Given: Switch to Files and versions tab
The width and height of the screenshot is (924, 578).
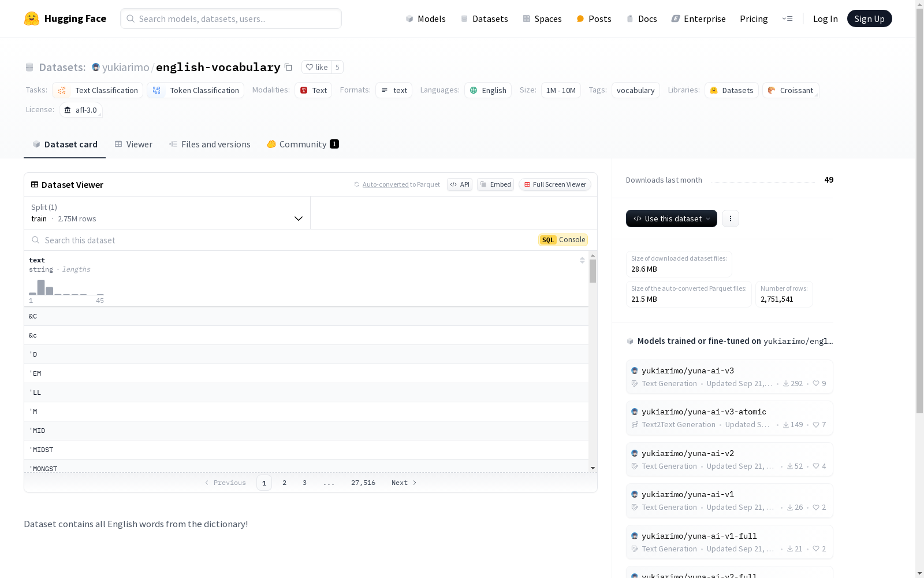Looking at the screenshot, I should tap(210, 144).
